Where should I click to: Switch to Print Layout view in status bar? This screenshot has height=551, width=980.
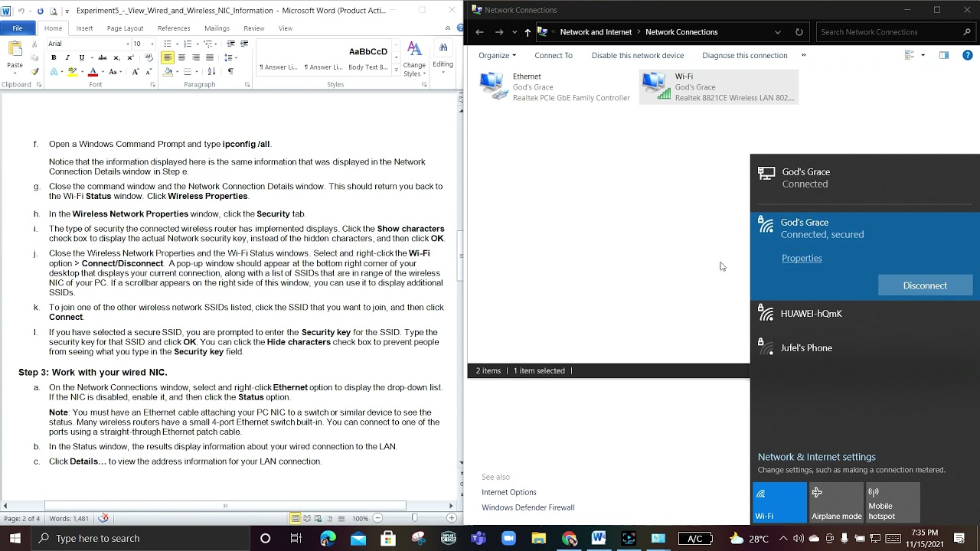(x=295, y=519)
